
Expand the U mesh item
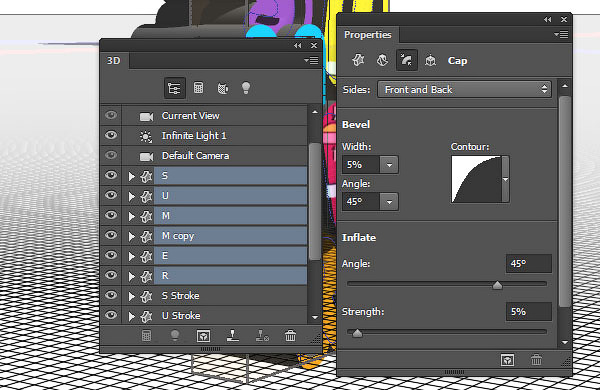pos(132,196)
